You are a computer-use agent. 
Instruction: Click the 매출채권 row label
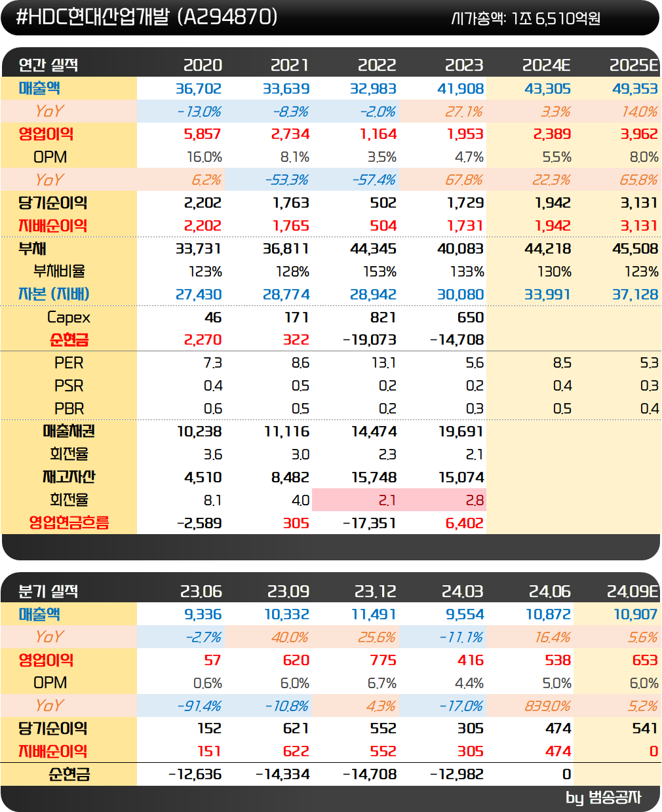pyautogui.click(x=69, y=431)
